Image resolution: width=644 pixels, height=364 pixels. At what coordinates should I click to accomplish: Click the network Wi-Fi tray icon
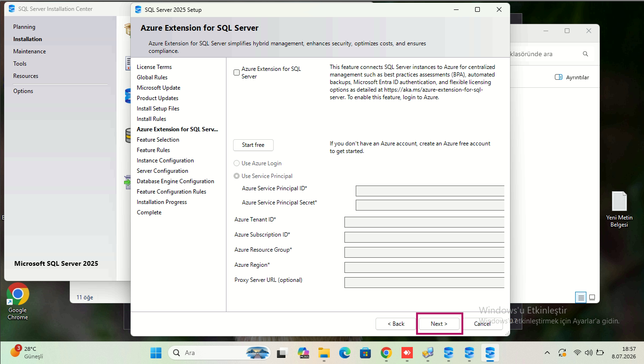point(577,353)
